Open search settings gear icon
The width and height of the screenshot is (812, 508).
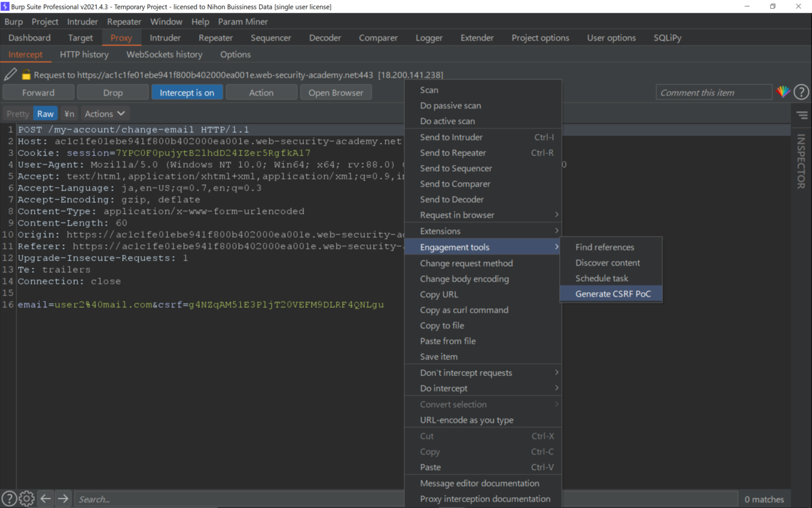tap(26, 499)
